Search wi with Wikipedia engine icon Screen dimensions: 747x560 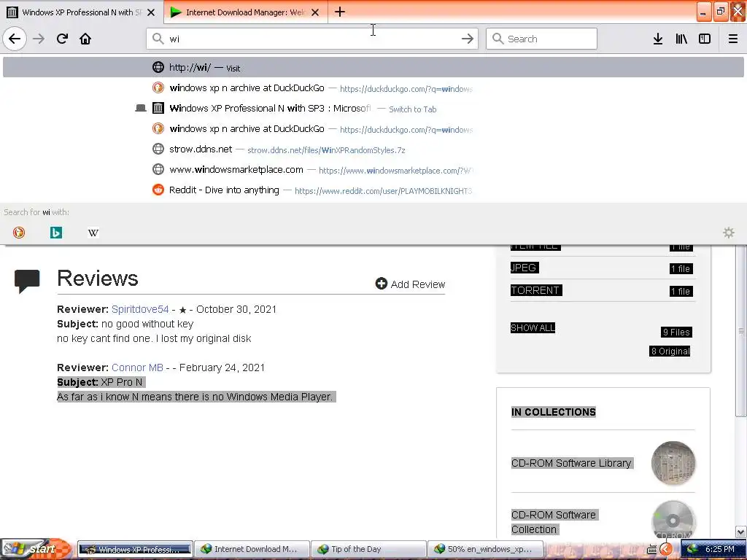click(x=93, y=233)
